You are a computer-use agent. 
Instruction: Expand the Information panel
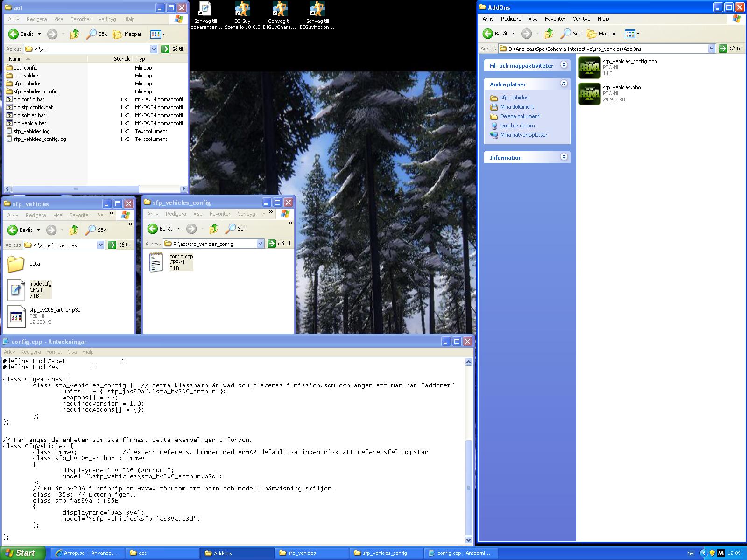pos(564,157)
